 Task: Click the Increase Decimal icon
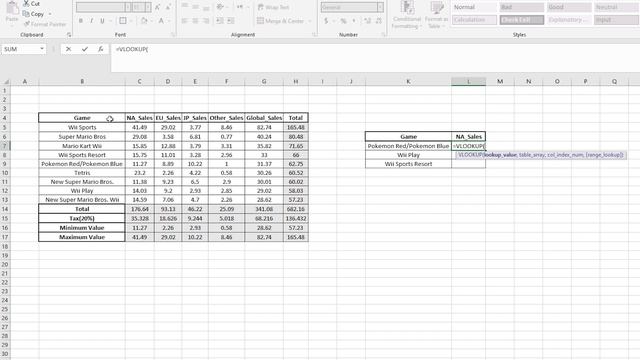pos(367,21)
